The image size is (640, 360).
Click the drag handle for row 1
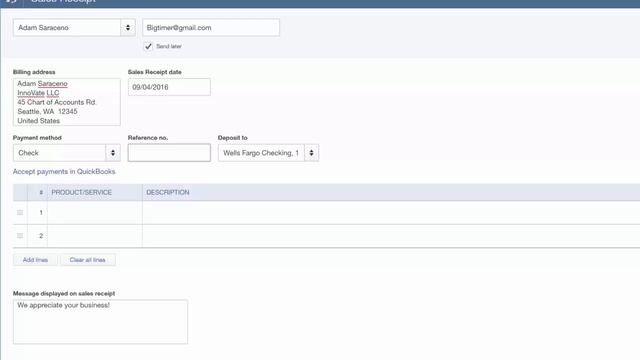[20, 212]
